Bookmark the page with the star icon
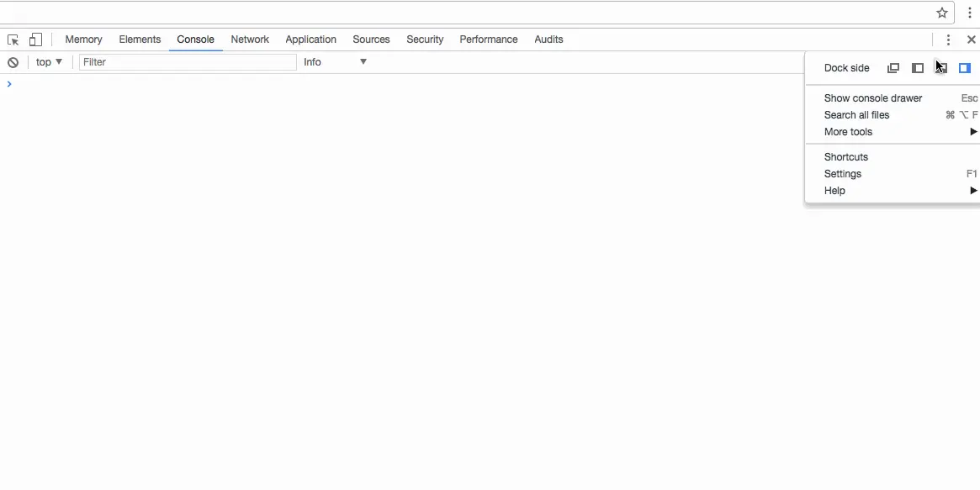980x490 pixels. [942, 13]
